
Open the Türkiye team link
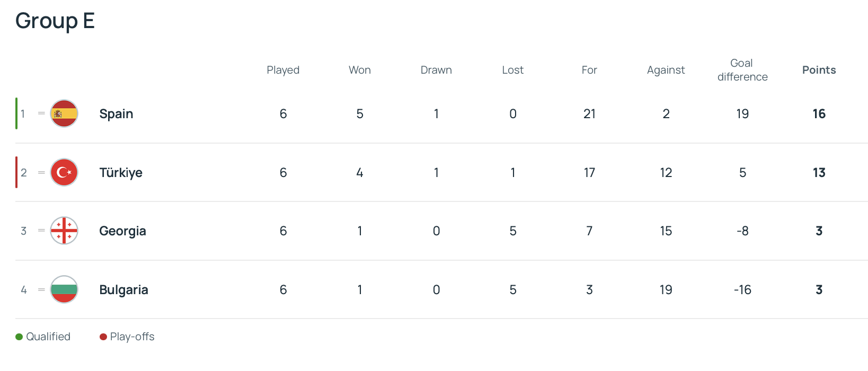click(121, 173)
